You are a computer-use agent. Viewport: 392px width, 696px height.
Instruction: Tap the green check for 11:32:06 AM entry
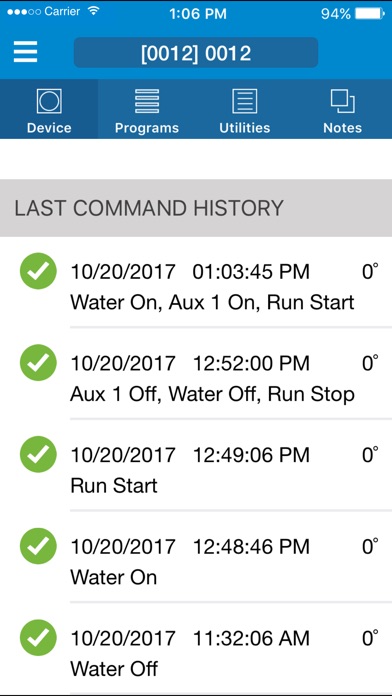click(38, 638)
